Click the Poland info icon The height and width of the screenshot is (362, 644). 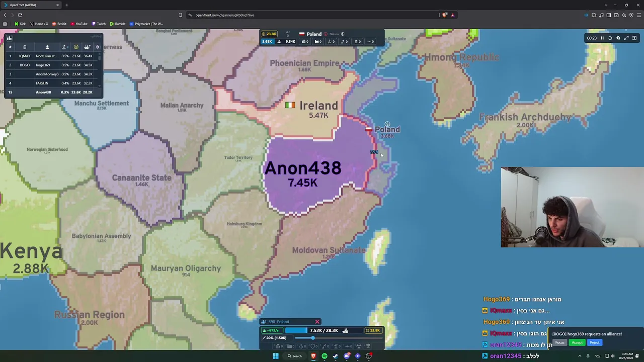click(343, 34)
